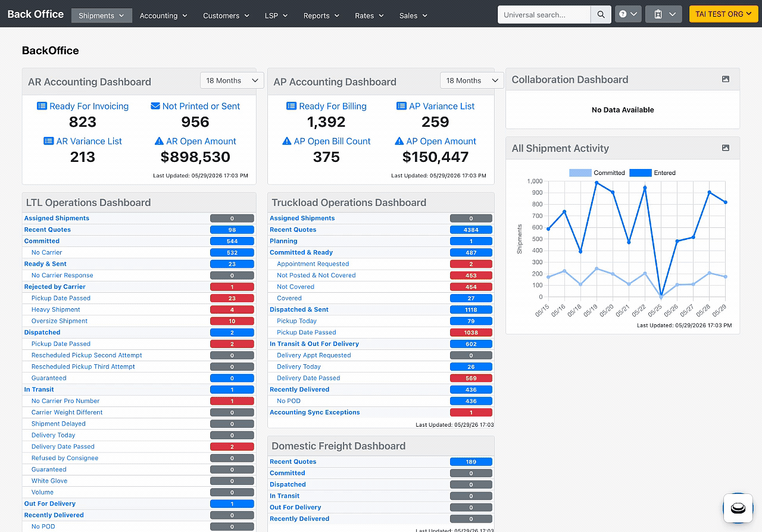
Task: Open the help question mark menu
Action: click(628, 14)
